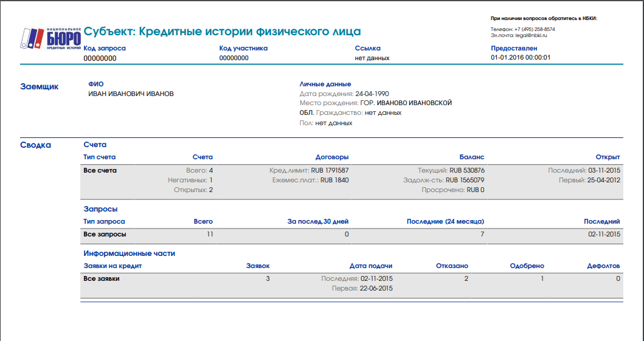644x341 pixels.
Task: Click the 'Дата подачи' column header
Action: [370, 266]
